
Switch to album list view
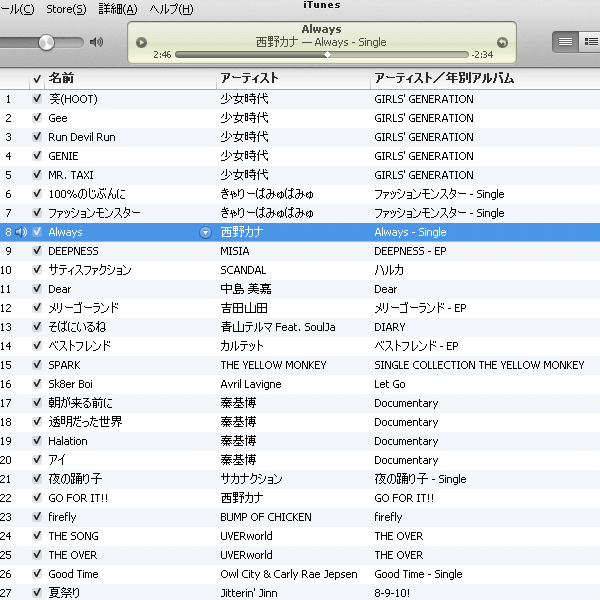pos(590,41)
